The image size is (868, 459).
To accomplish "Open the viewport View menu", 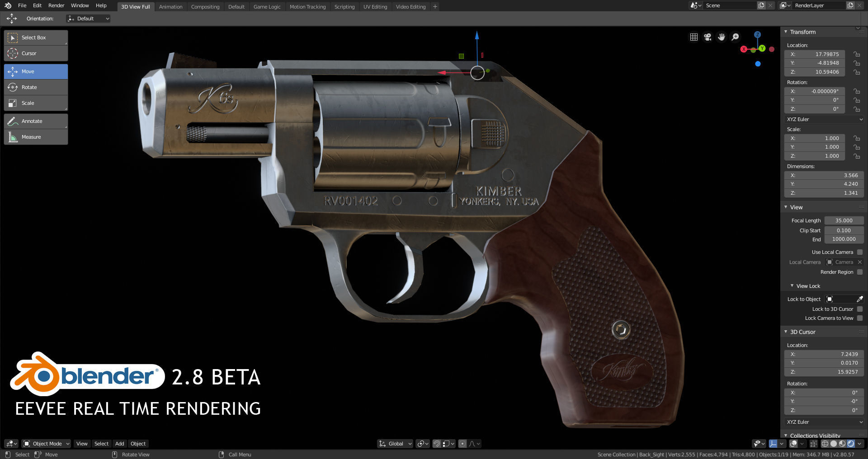I will point(82,444).
